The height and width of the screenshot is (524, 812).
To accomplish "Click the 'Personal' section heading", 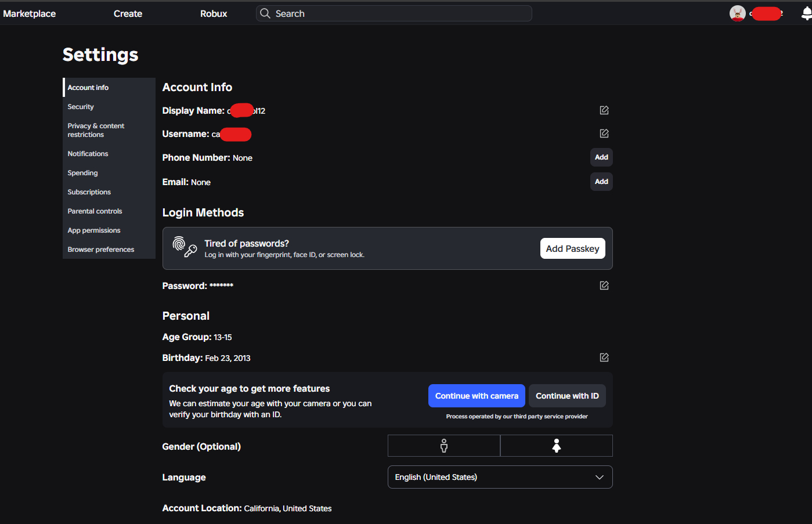I will coord(186,316).
